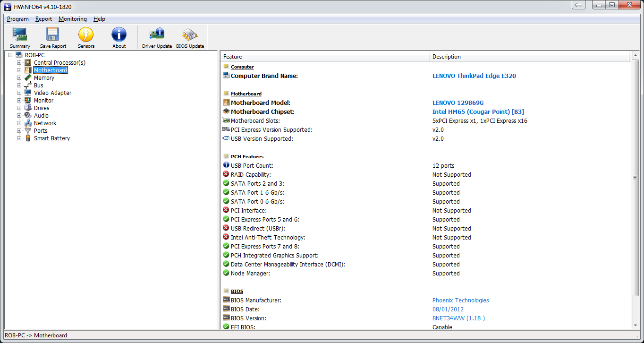Select the Ports tree label
The height and width of the screenshot is (343, 644).
coord(41,130)
